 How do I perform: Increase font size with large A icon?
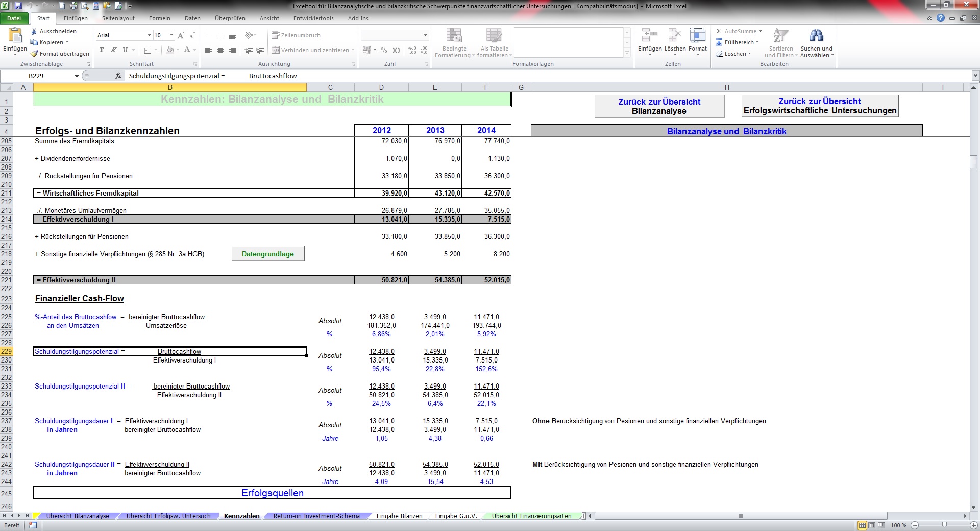181,35
